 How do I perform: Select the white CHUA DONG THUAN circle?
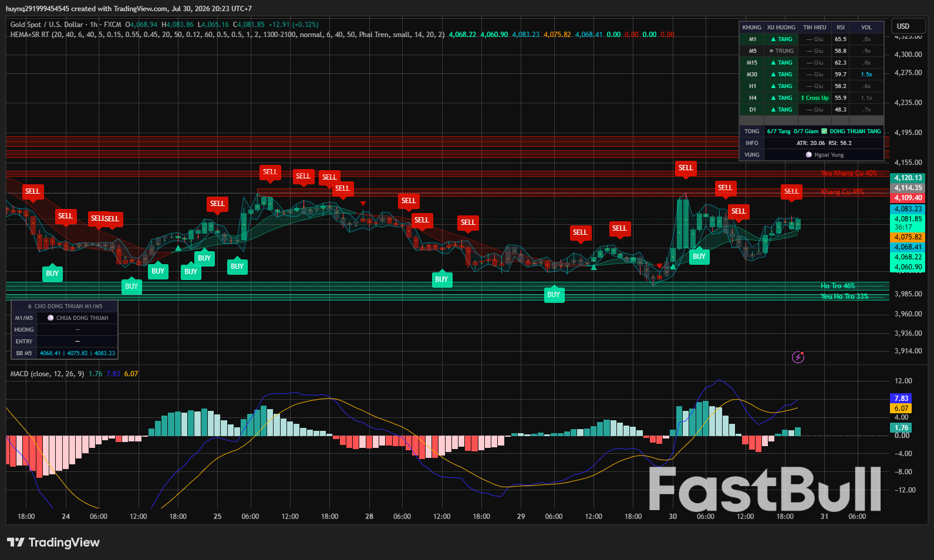50,318
